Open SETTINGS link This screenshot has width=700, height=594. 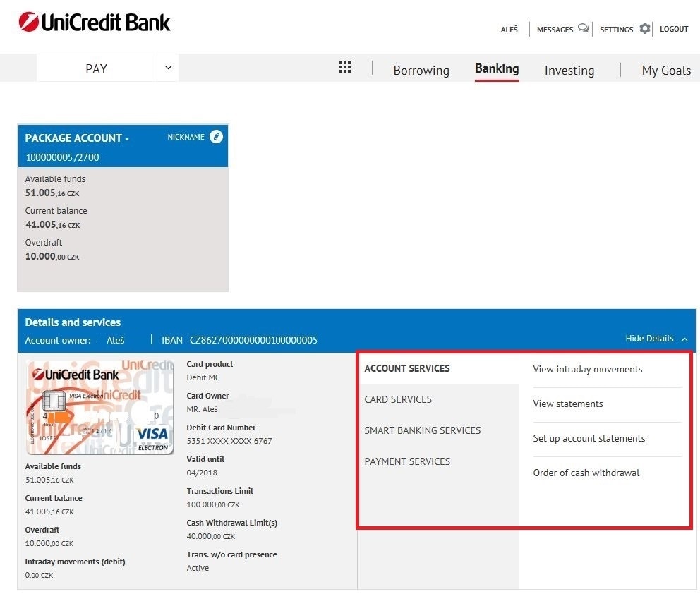(x=616, y=30)
